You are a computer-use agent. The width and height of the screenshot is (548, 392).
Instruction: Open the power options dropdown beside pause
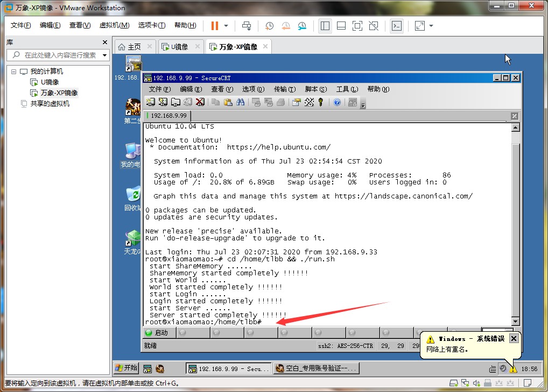[226, 26]
